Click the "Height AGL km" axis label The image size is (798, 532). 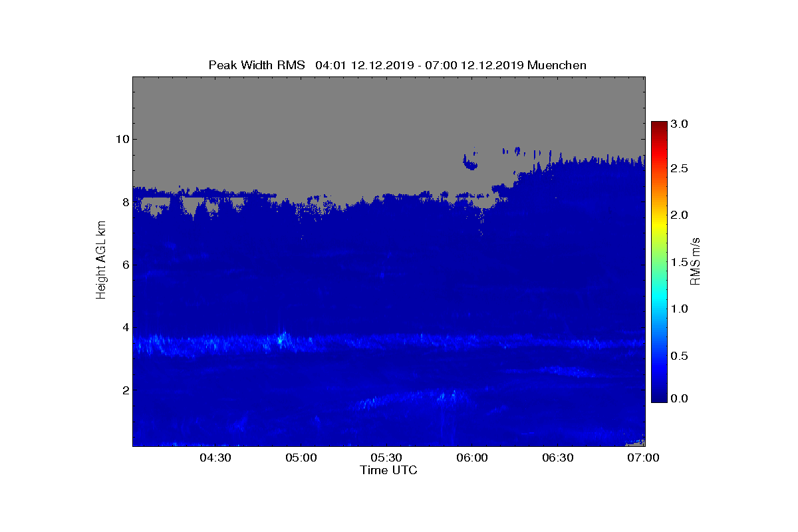coord(101,261)
